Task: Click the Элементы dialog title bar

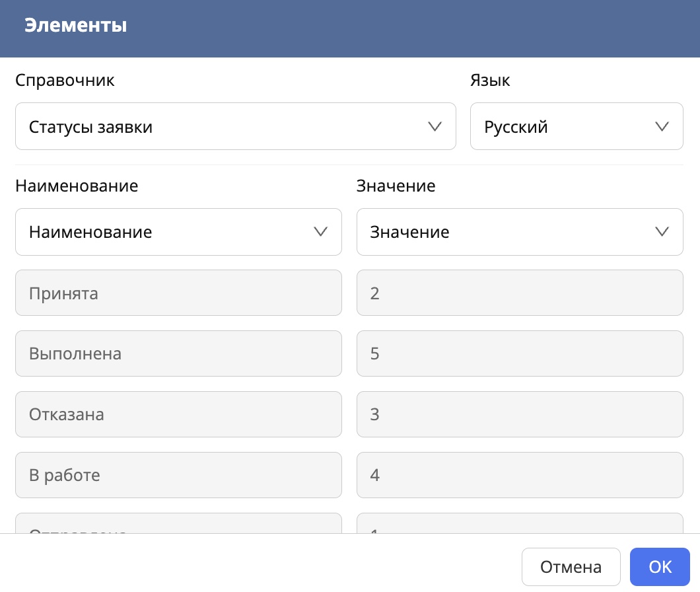Action: (76, 26)
